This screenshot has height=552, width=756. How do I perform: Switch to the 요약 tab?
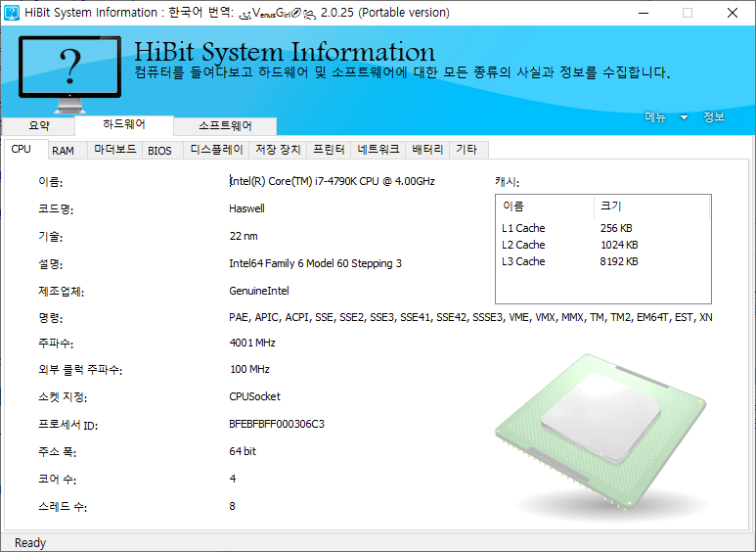coord(38,126)
